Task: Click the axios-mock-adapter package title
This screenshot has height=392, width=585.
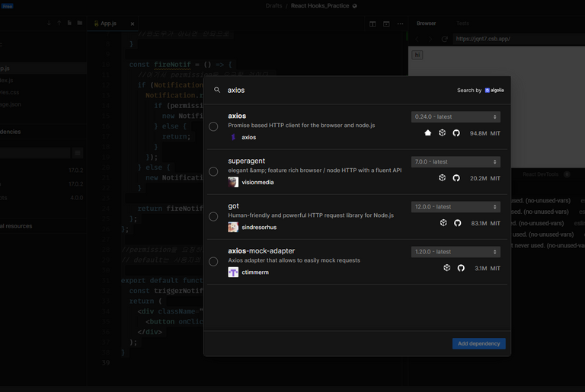Action: click(x=261, y=251)
